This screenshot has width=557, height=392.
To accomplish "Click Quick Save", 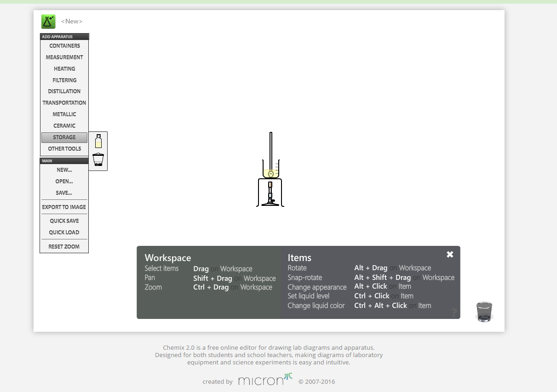I will tap(64, 221).
